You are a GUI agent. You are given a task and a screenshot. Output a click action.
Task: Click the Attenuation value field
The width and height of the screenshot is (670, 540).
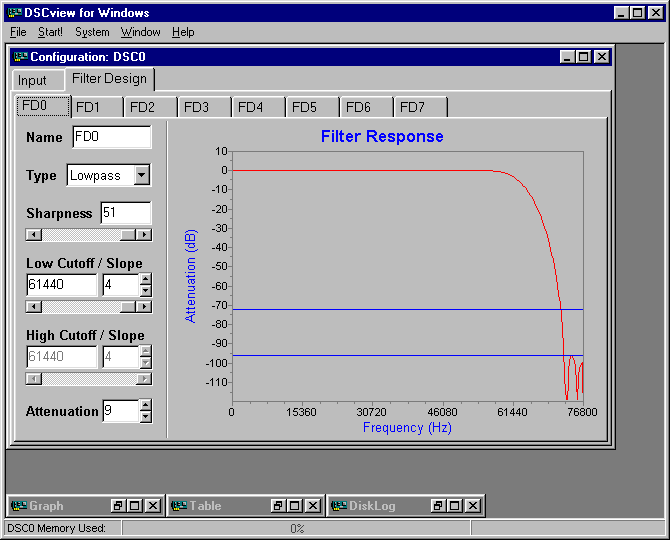[x=121, y=411]
